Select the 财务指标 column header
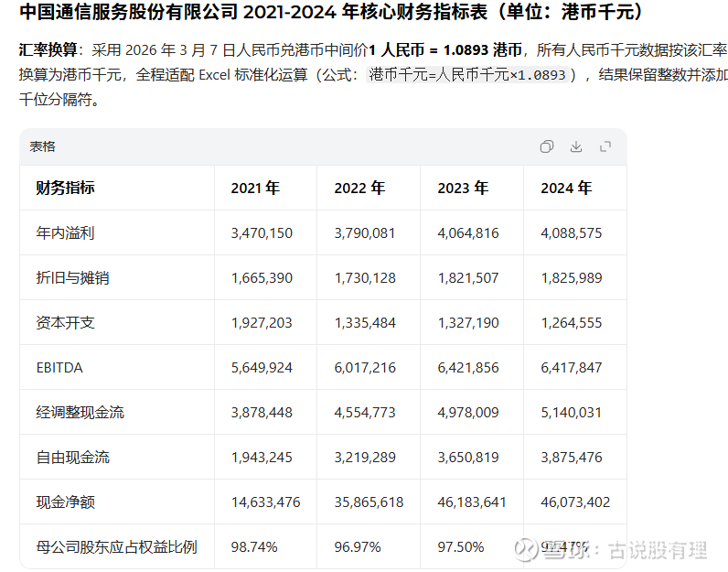Viewport: 728px width, 572px height. [x=66, y=188]
